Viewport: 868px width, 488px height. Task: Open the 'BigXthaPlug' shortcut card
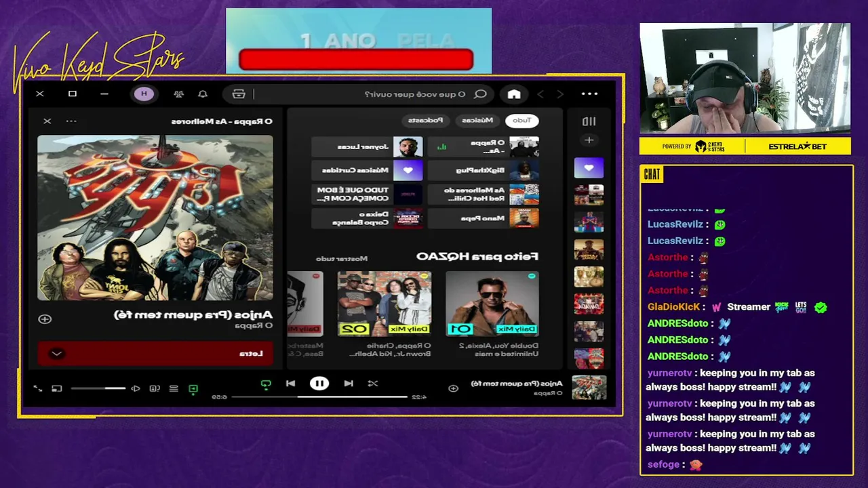(x=484, y=170)
